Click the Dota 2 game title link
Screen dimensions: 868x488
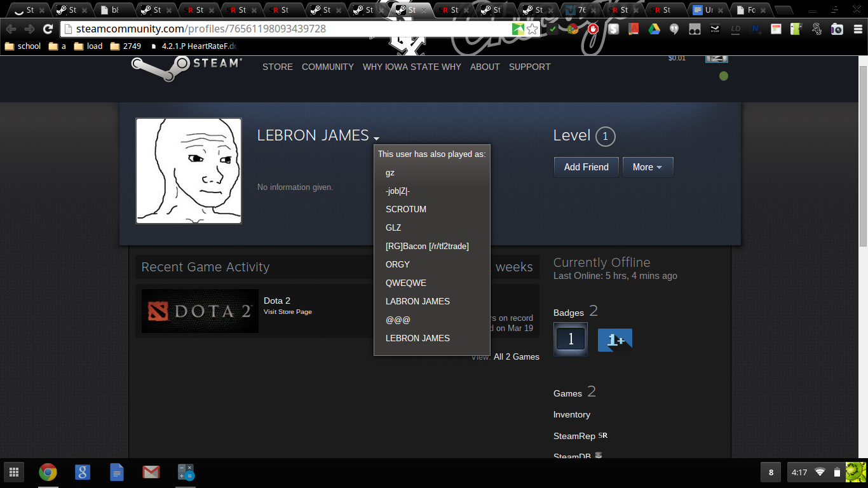pos(277,301)
